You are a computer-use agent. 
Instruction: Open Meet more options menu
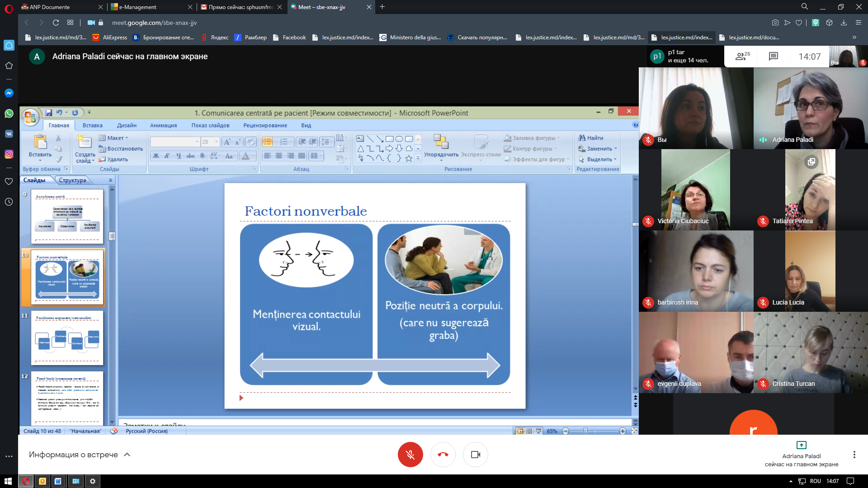tap(854, 455)
